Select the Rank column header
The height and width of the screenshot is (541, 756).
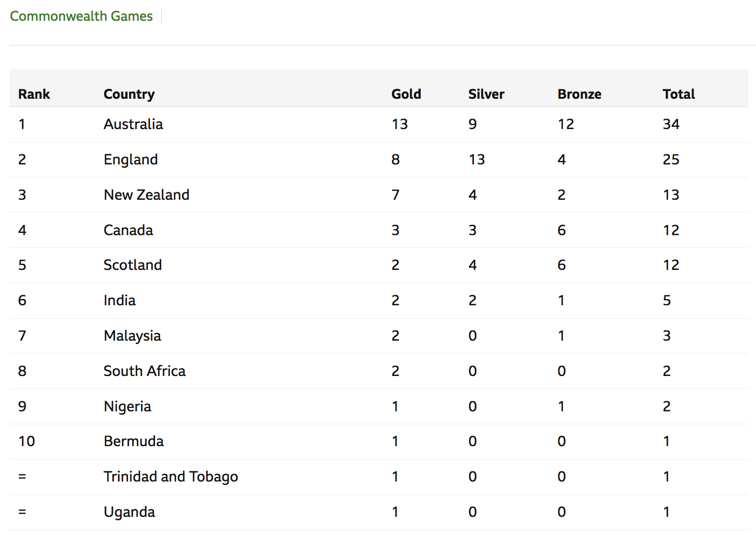(x=34, y=94)
